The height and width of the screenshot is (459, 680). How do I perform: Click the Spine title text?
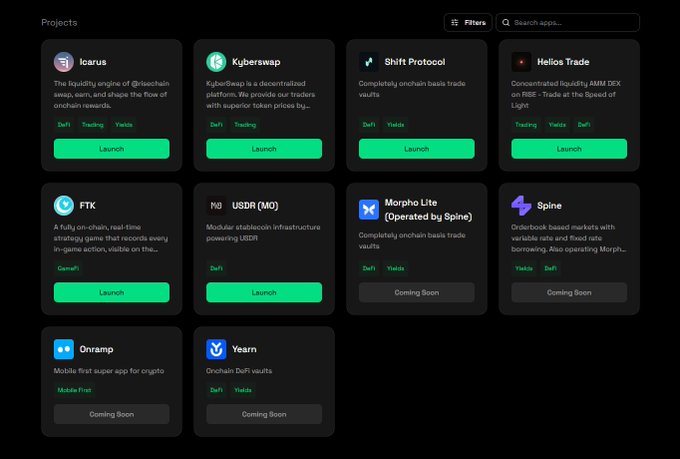pyautogui.click(x=549, y=206)
